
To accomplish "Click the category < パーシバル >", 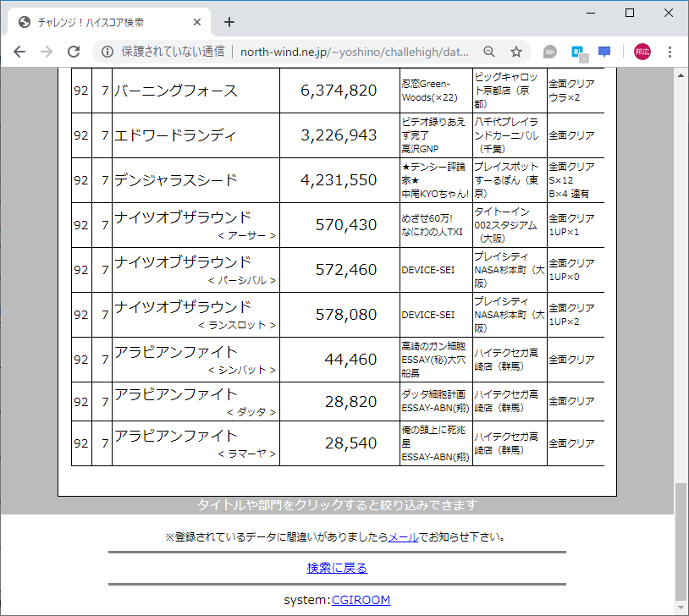I will tap(242, 280).
